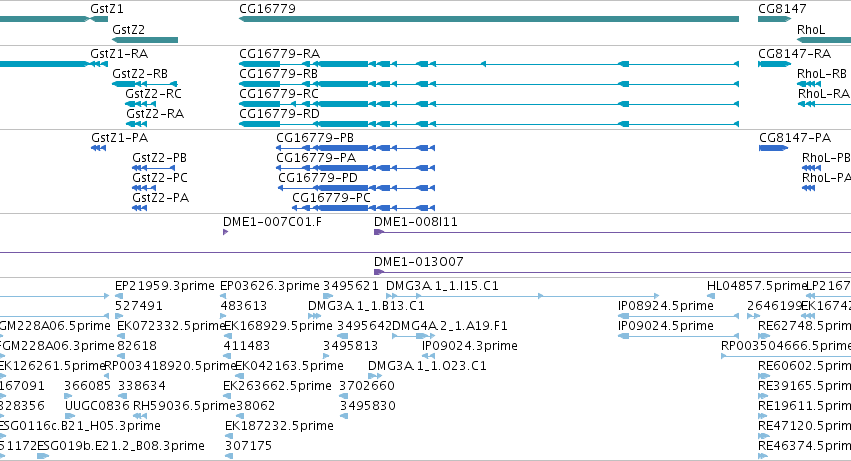Select the CG8147-RA transcript label

click(795, 54)
